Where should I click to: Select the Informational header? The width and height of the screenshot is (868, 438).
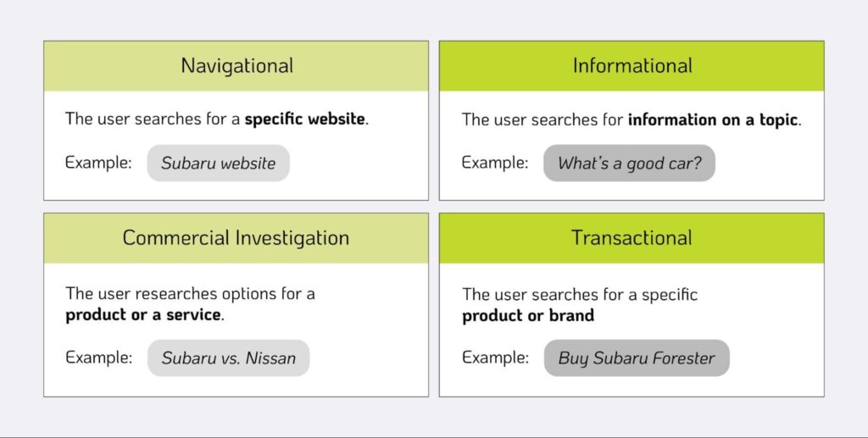(632, 66)
